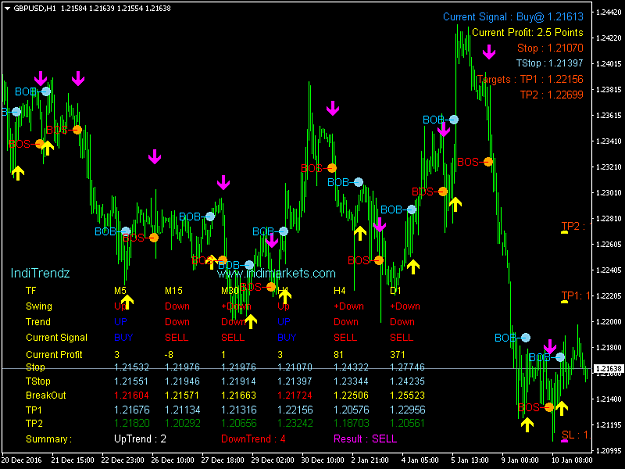Click the BreakOut value 1.21663
Screen dimensions: 625x469
point(238,396)
